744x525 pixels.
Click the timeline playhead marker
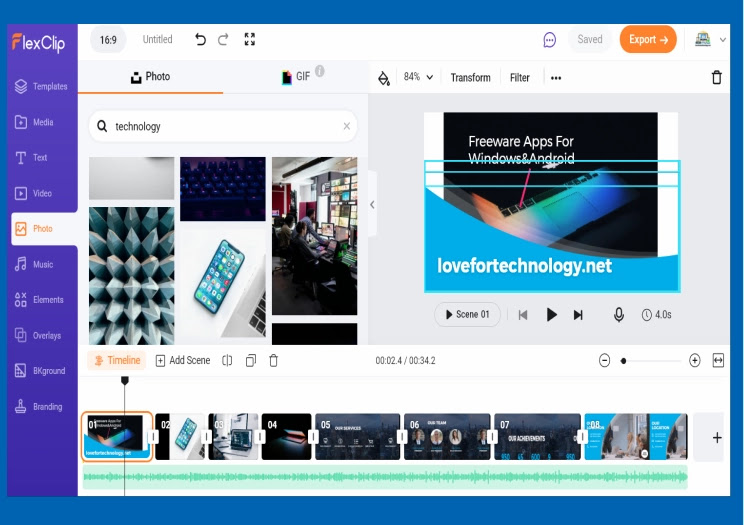tap(125, 380)
